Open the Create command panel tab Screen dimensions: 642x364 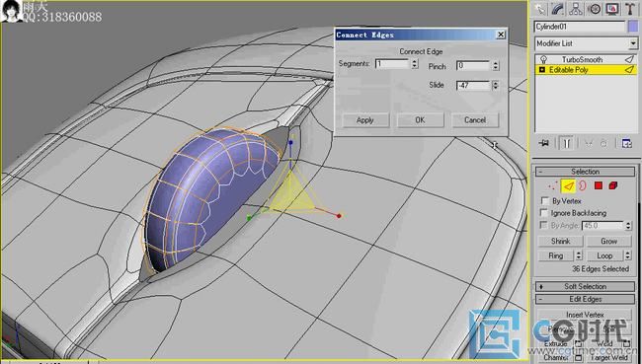click(x=540, y=9)
